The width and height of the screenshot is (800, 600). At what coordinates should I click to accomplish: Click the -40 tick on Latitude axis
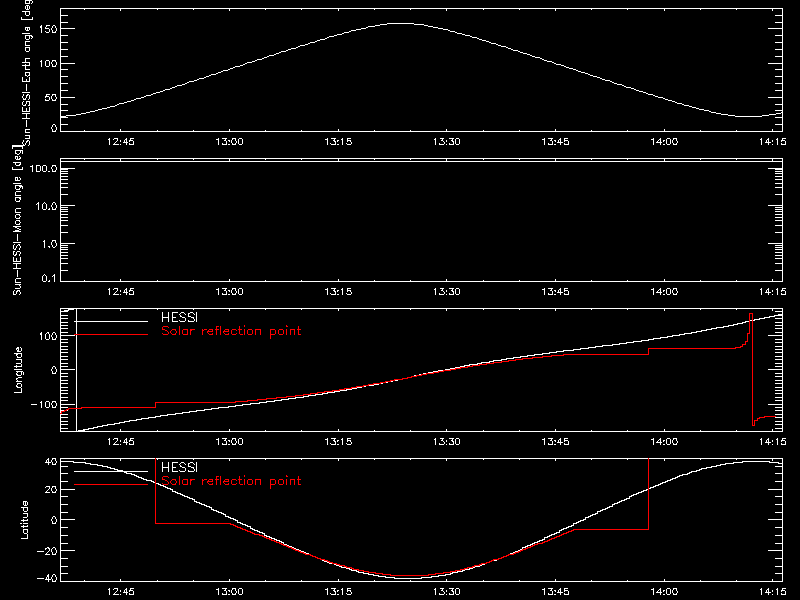point(47,579)
